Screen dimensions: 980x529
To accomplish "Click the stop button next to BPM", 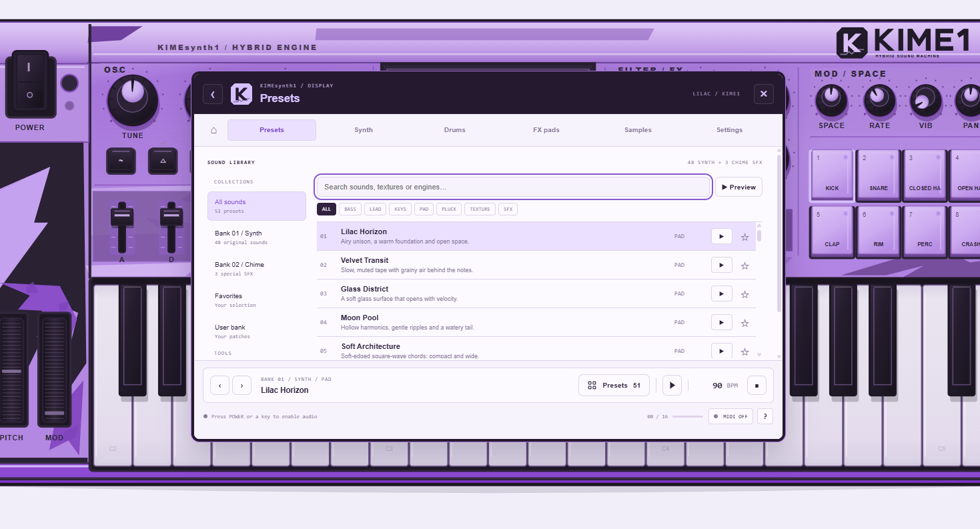I will tap(757, 385).
